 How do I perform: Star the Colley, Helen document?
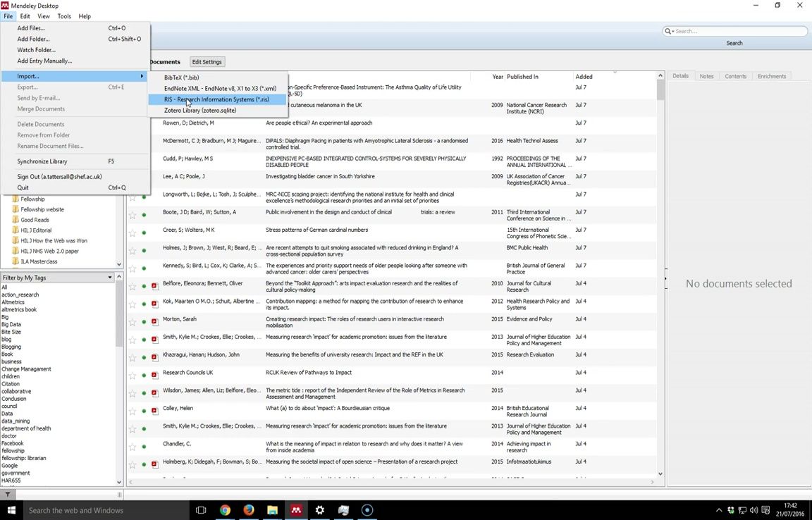(x=133, y=411)
